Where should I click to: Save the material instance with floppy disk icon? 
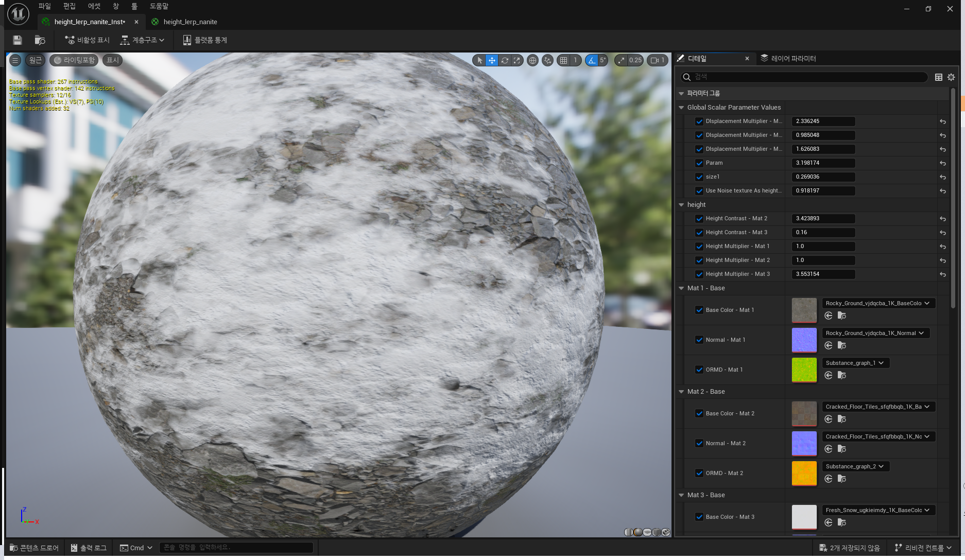[18, 40]
